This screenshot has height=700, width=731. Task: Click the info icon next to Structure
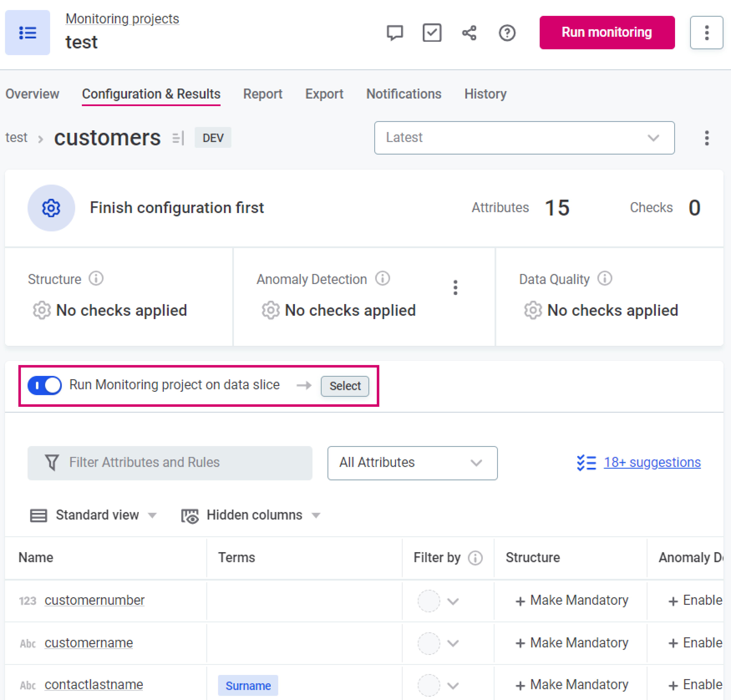pyautogui.click(x=96, y=278)
